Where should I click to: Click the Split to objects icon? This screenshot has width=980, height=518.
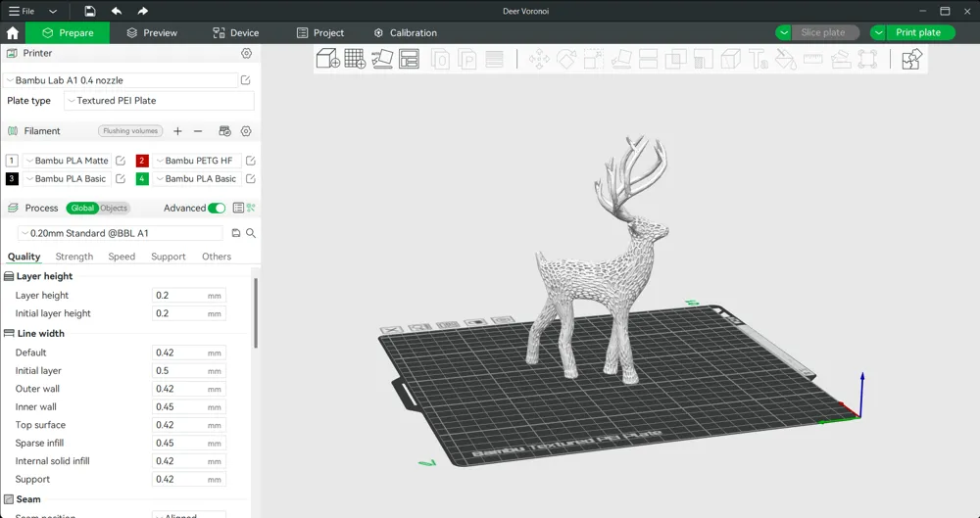(x=440, y=60)
